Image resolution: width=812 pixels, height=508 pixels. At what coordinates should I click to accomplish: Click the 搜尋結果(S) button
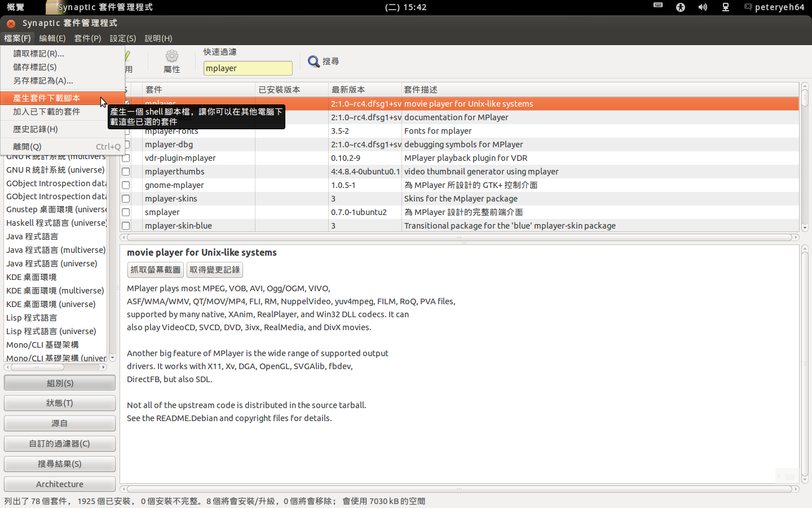[x=60, y=464]
